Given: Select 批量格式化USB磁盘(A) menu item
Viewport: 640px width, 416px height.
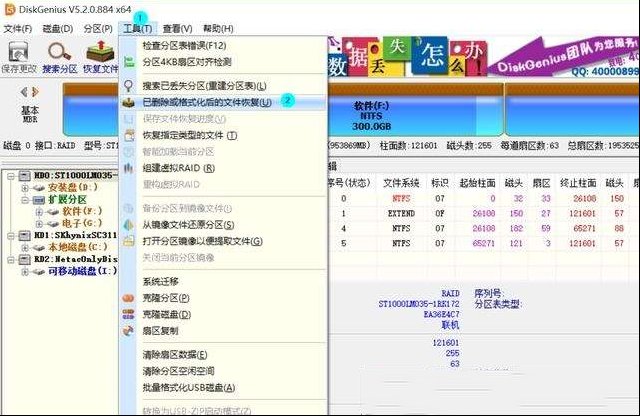Looking at the screenshot, I should [189, 387].
